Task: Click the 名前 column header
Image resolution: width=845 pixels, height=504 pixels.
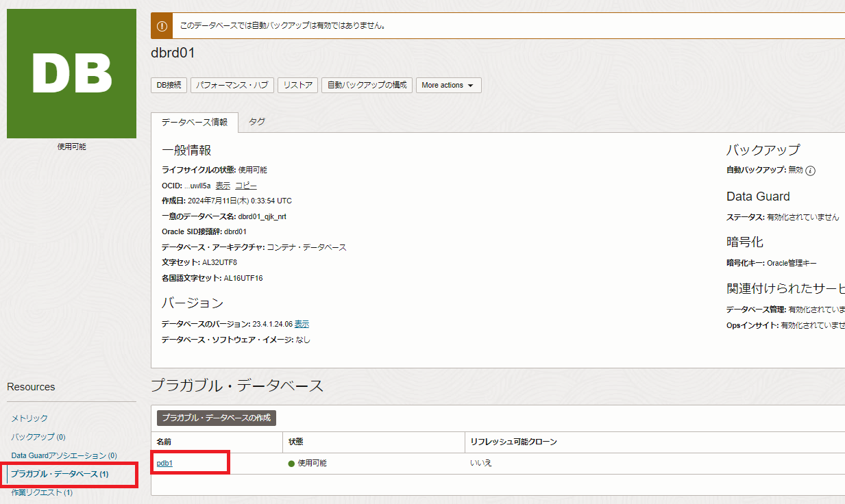Action: coord(164,442)
